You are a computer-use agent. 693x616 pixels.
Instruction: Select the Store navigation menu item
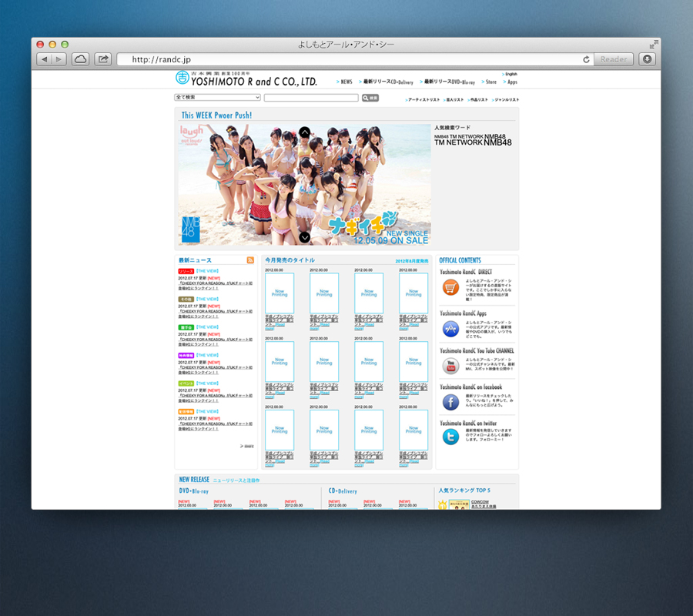(x=490, y=82)
